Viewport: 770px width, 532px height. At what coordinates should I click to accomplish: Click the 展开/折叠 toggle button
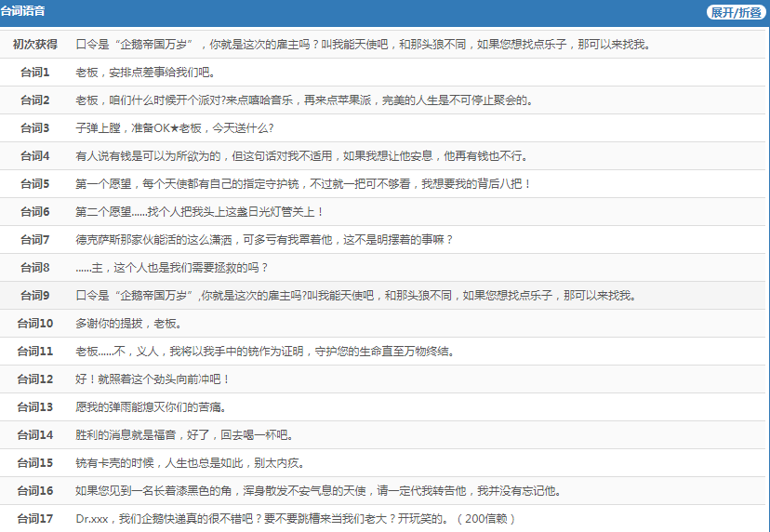[x=735, y=12]
